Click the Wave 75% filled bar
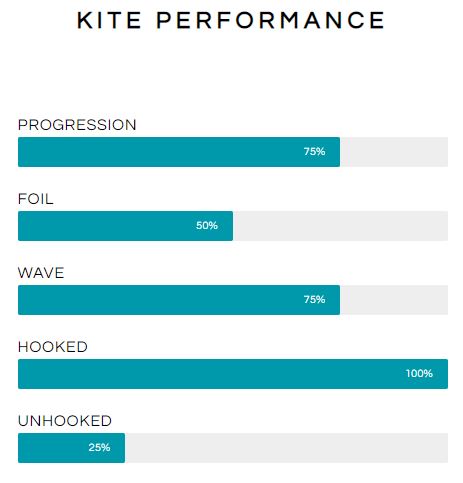 179,300
